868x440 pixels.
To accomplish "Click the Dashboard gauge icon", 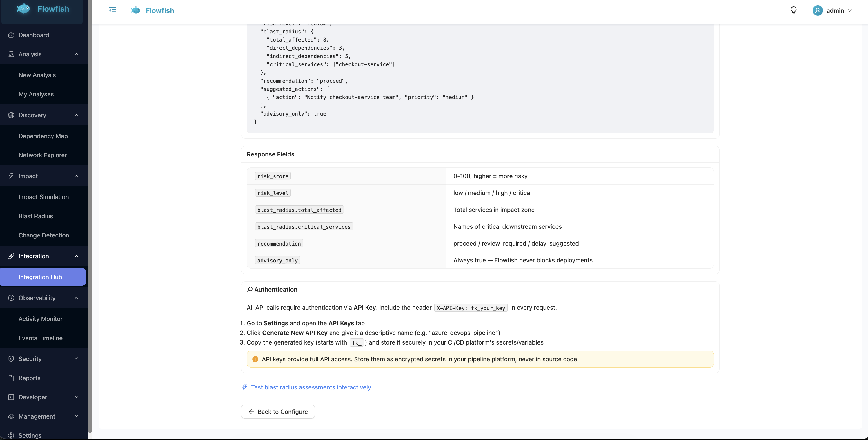I will tap(11, 35).
